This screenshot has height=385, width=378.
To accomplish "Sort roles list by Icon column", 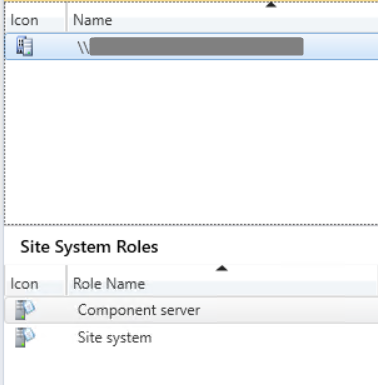I will (x=24, y=284).
